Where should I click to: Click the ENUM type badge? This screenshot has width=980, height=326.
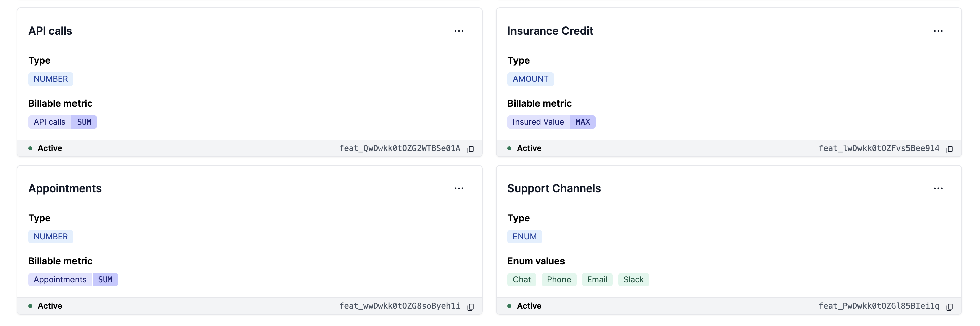[524, 236]
